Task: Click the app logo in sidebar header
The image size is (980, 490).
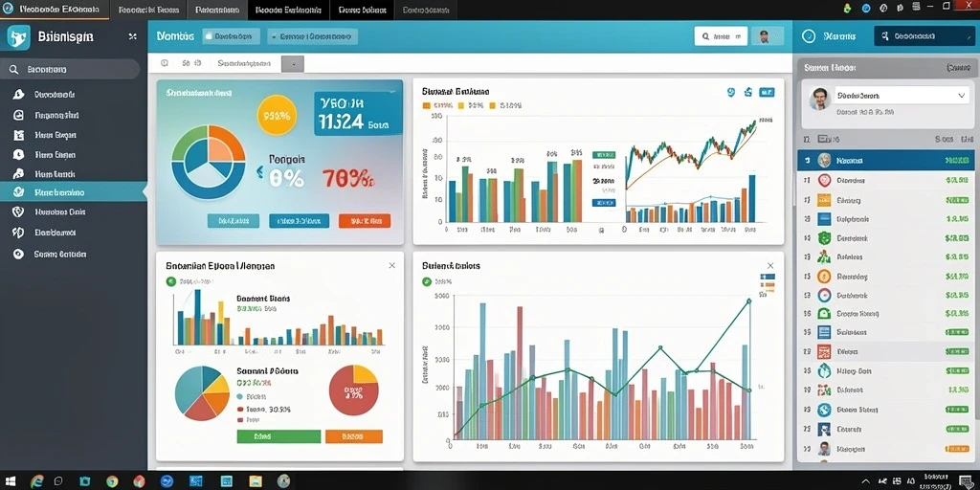Action: point(19,37)
